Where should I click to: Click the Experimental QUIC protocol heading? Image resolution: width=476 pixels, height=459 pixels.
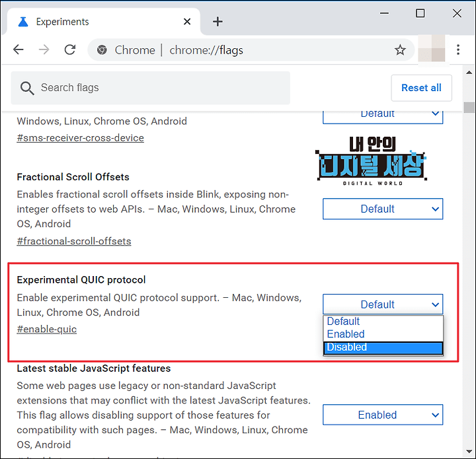tap(81, 280)
